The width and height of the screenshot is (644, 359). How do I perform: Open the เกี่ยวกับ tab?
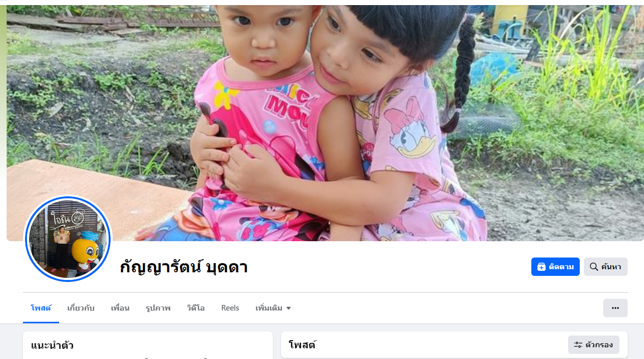(x=81, y=308)
